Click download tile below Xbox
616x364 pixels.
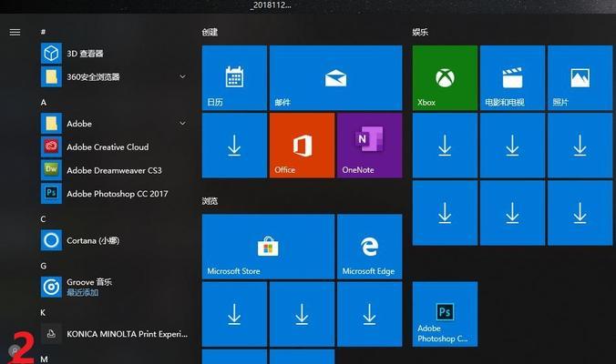tap(445, 145)
